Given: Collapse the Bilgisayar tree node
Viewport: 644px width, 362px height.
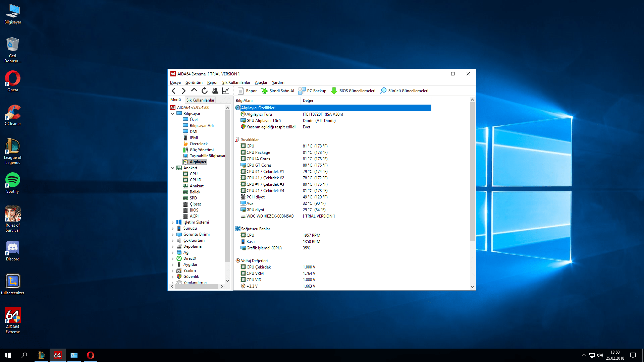Looking at the screenshot, I should 173,114.
